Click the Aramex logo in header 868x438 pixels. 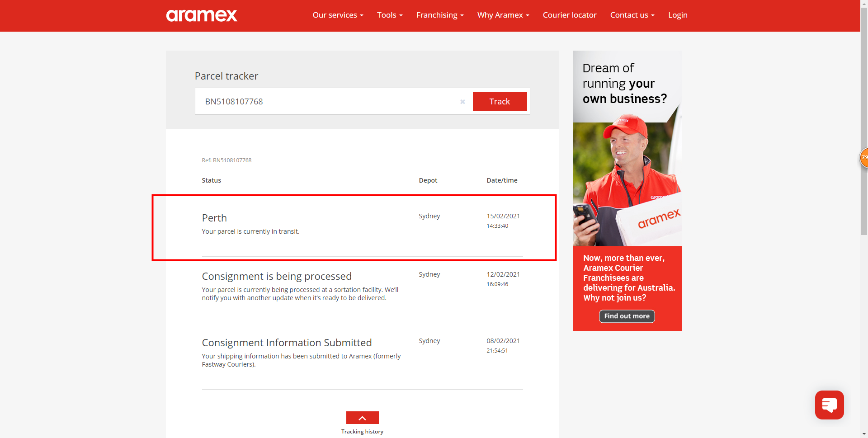click(x=202, y=15)
